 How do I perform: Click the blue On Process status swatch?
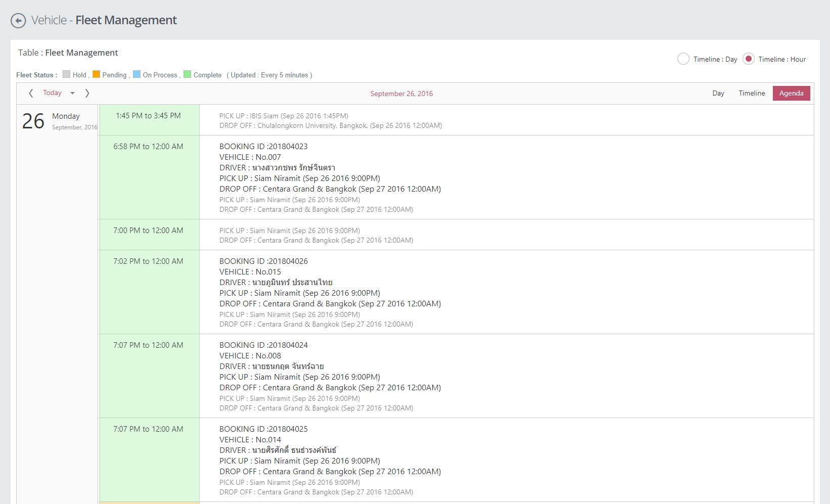point(136,74)
